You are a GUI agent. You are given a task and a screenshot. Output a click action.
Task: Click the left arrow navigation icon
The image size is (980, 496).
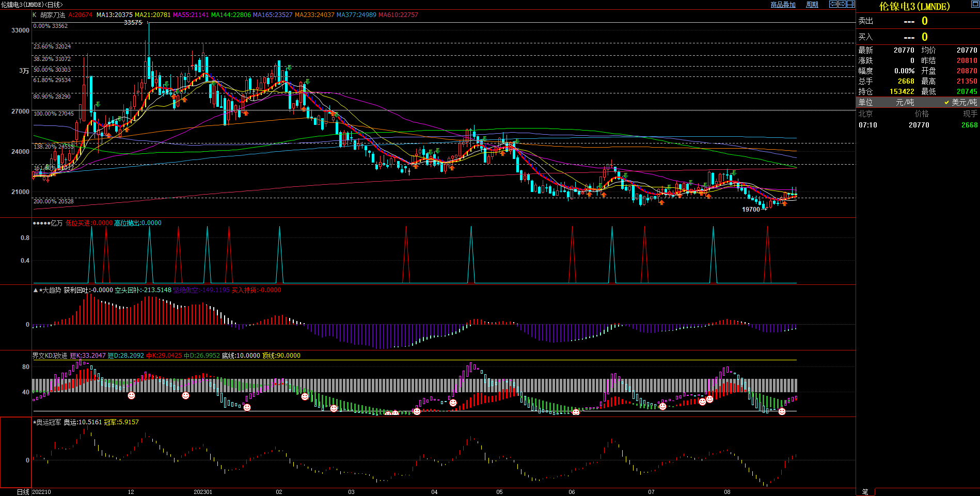click(x=833, y=4)
